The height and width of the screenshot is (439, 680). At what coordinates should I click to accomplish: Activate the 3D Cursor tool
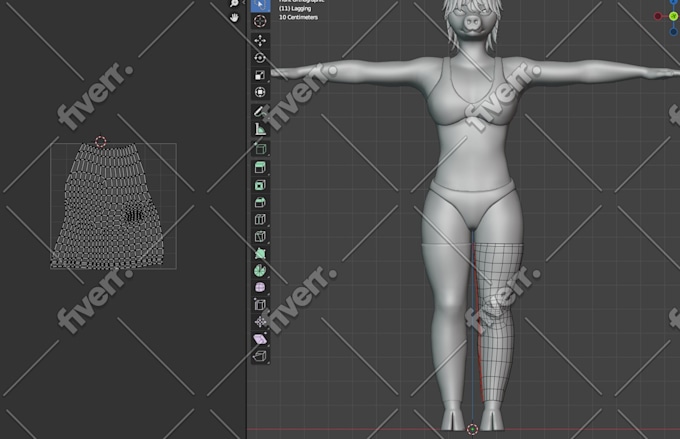click(x=260, y=21)
